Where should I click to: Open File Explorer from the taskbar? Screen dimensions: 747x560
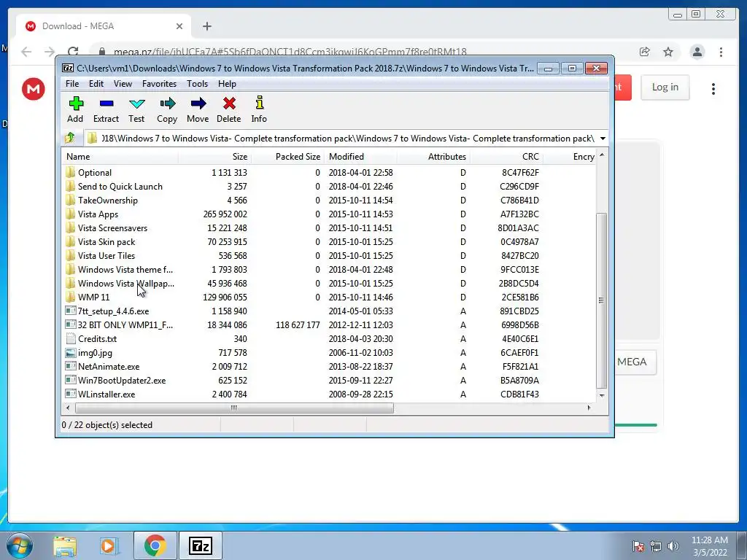65,545
